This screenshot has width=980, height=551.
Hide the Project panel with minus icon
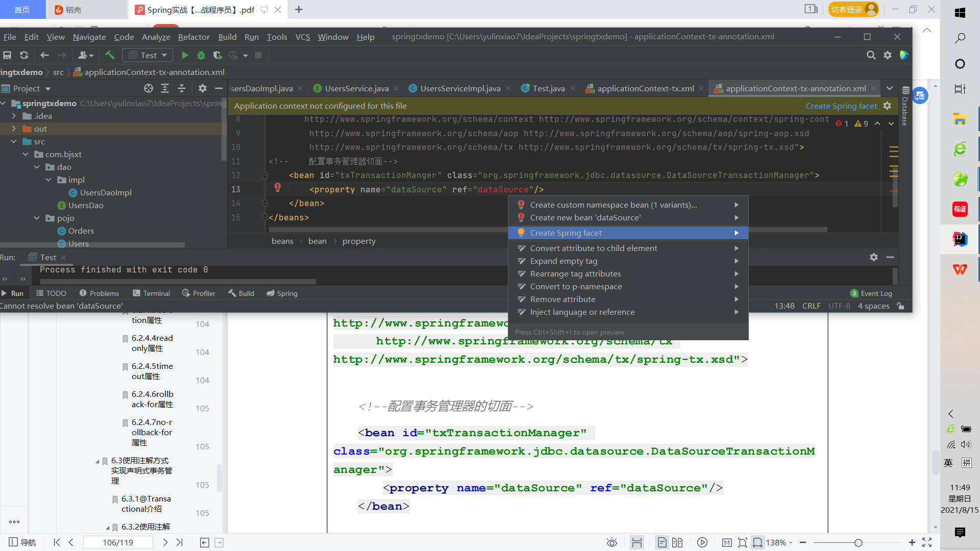point(219,88)
